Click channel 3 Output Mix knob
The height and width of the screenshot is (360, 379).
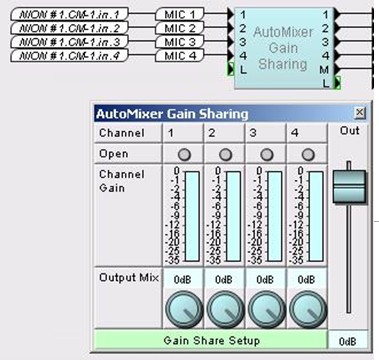click(266, 309)
